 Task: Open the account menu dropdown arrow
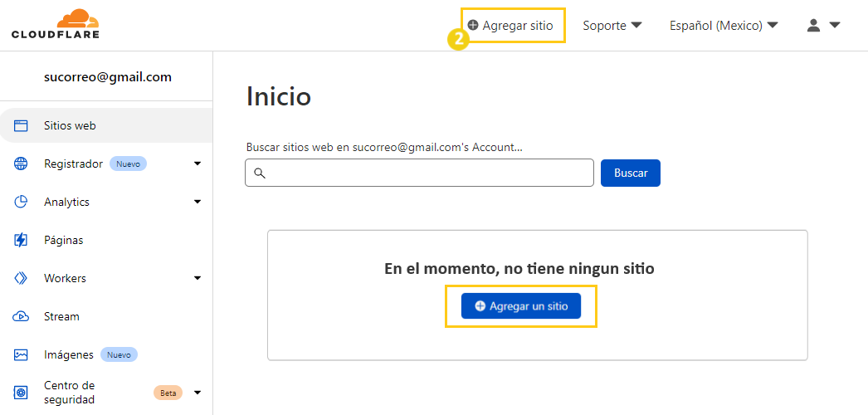[x=835, y=26]
